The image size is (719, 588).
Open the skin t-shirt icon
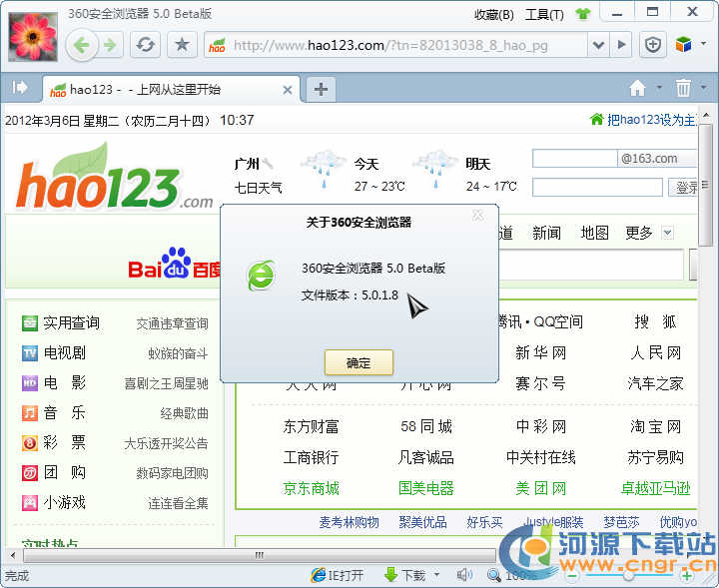(x=583, y=14)
